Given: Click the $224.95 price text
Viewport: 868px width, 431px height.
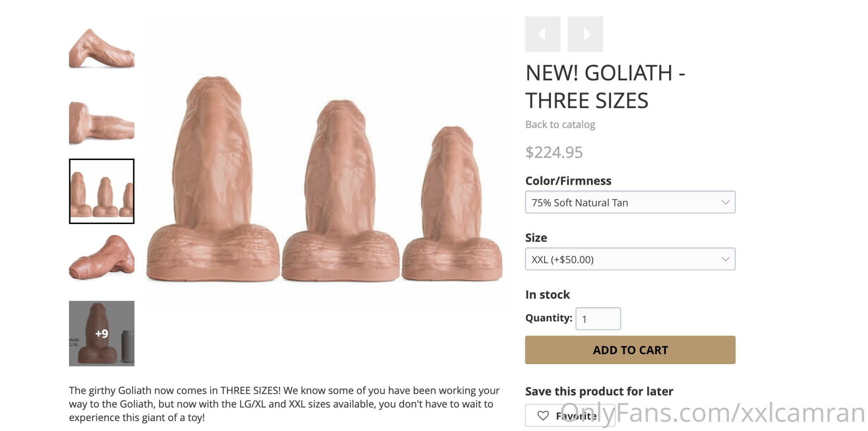Looking at the screenshot, I should [x=554, y=152].
